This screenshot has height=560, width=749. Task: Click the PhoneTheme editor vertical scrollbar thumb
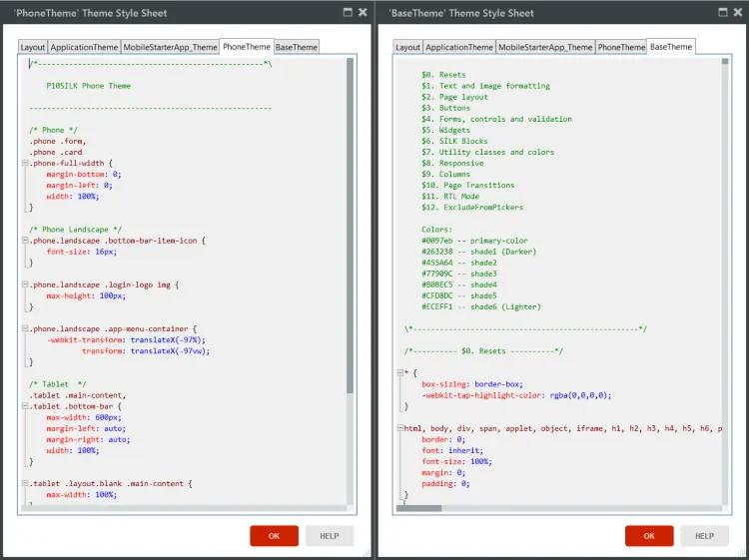[x=351, y=226]
